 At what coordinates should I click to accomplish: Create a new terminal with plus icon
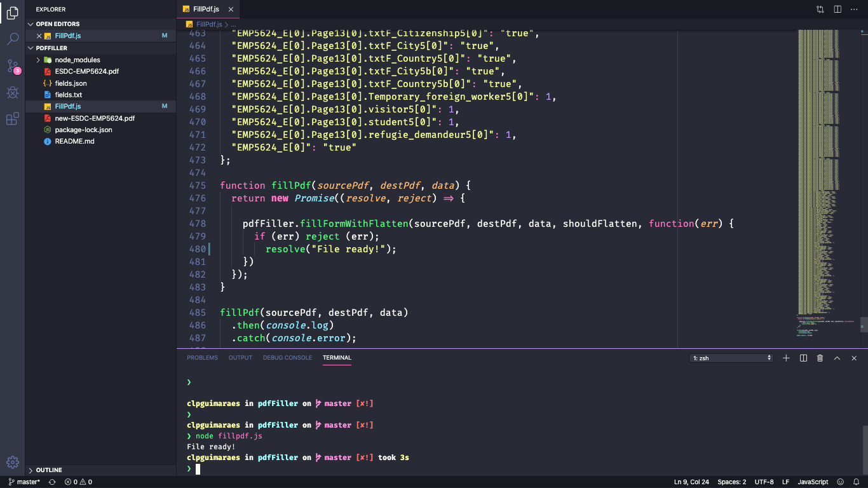click(x=786, y=358)
